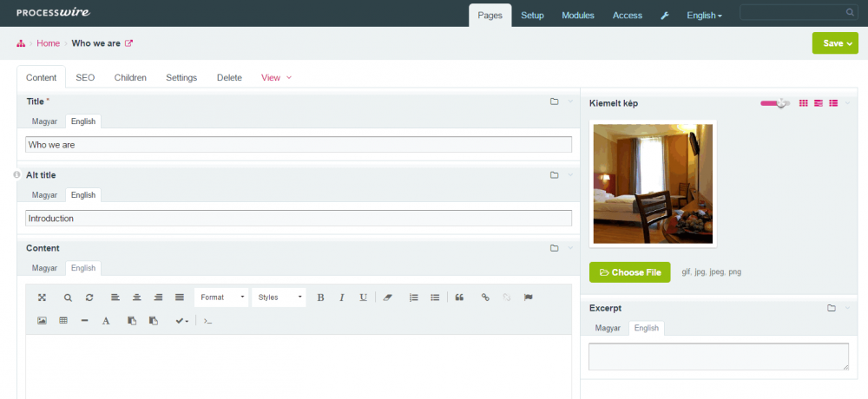Click the insert image icon
This screenshot has height=399, width=868.
42,321
